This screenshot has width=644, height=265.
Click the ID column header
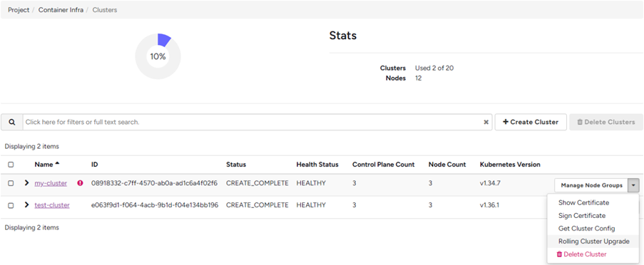[x=94, y=165]
